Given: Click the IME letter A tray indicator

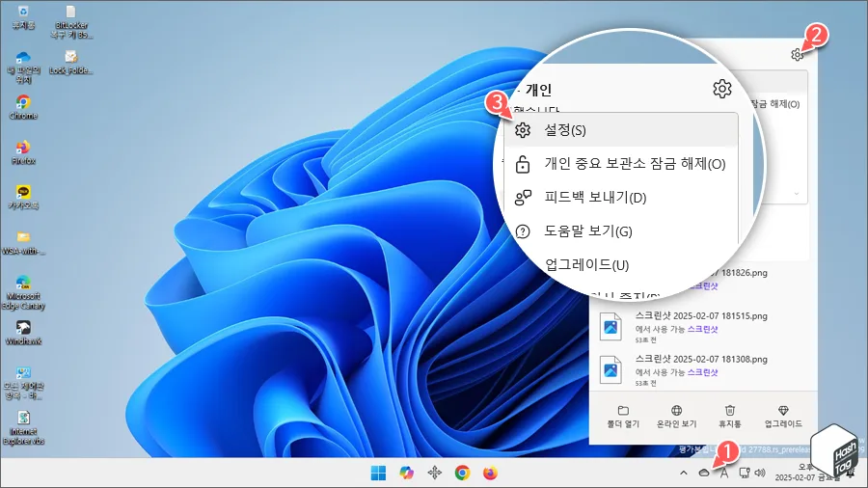Looking at the screenshot, I should pyautogui.click(x=724, y=474).
